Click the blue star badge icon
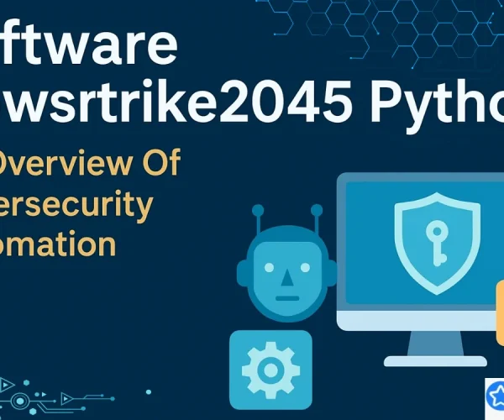 496,392
